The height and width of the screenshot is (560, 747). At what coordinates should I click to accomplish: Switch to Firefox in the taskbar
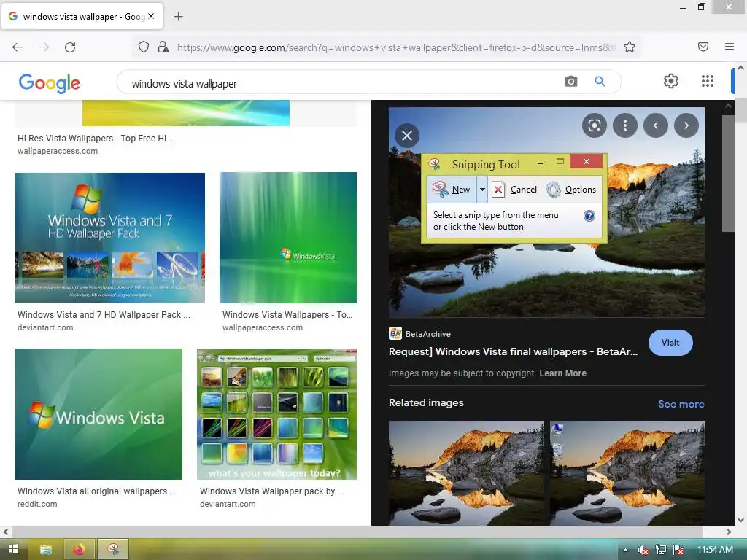point(79,550)
